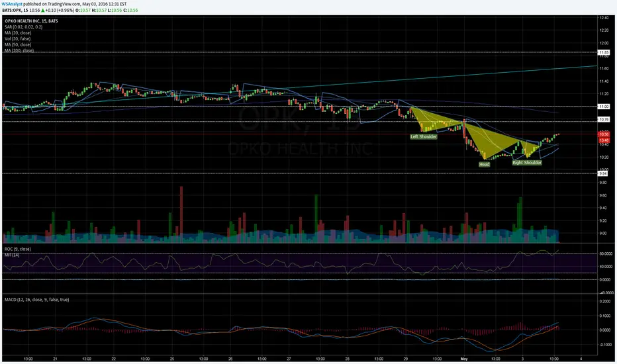Click the 9.00 price axis value
617x364 pixels.
tap(603, 234)
